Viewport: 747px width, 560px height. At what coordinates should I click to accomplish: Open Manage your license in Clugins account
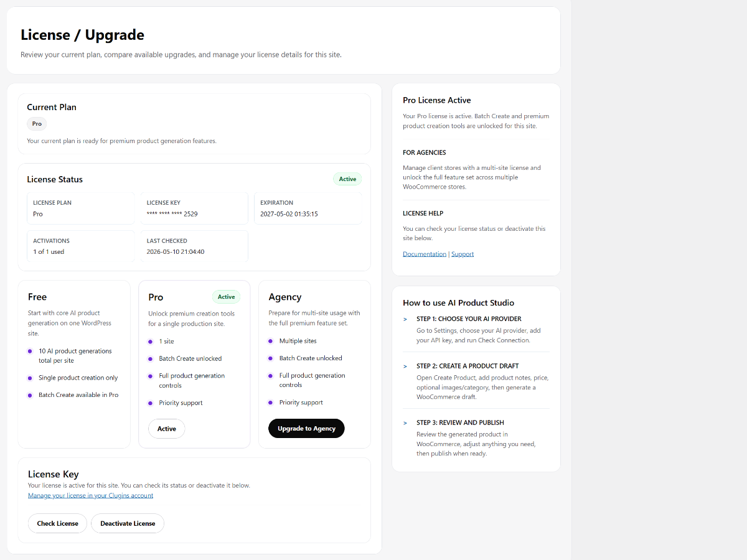pyautogui.click(x=90, y=495)
